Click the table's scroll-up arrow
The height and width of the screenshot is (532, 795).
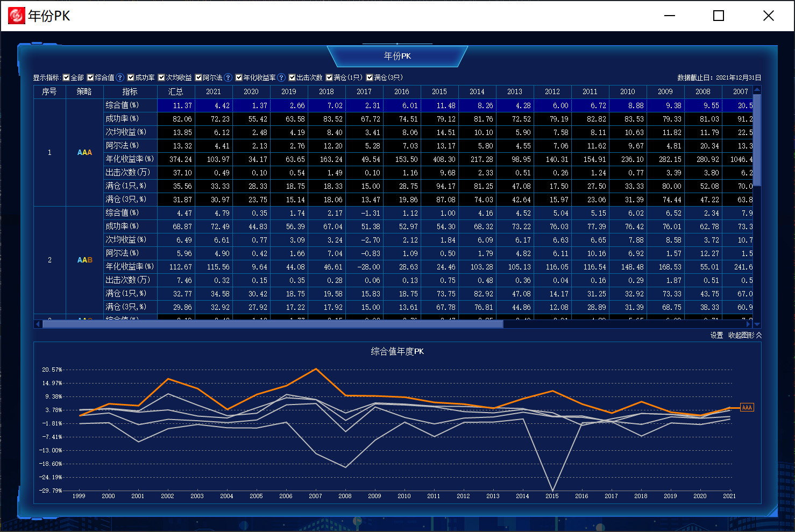757,90
